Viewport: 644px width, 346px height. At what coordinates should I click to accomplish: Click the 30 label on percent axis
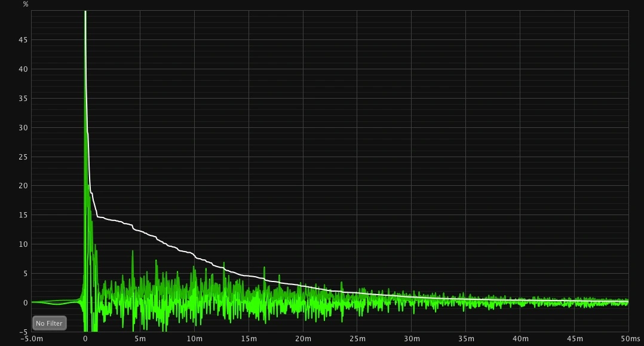(x=24, y=127)
